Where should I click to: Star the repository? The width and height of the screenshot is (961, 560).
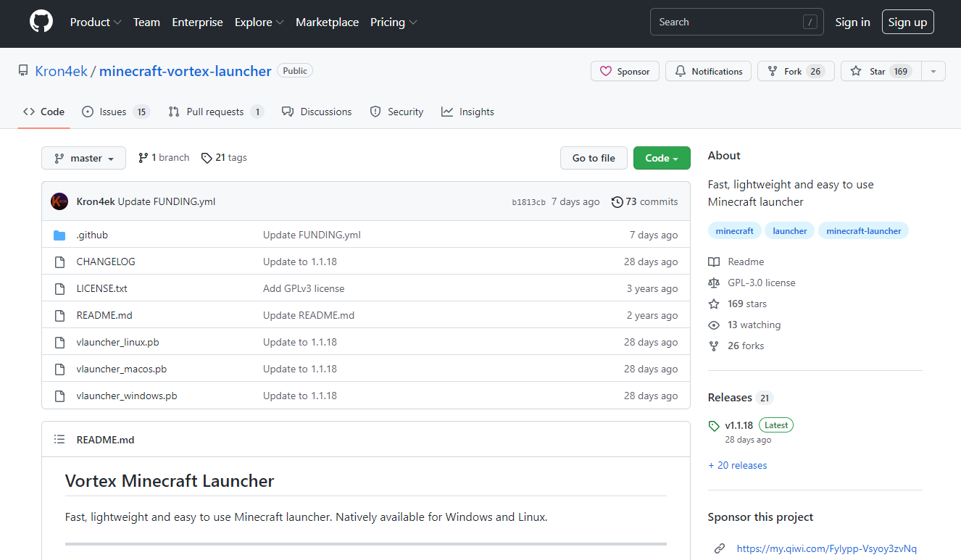(881, 71)
